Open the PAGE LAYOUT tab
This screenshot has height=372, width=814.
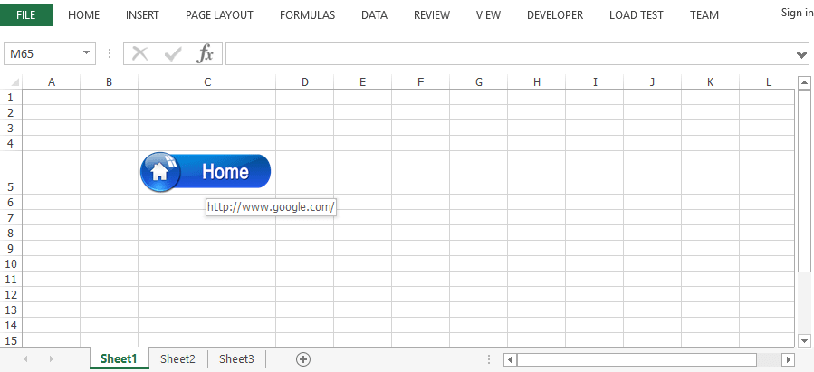coord(220,15)
